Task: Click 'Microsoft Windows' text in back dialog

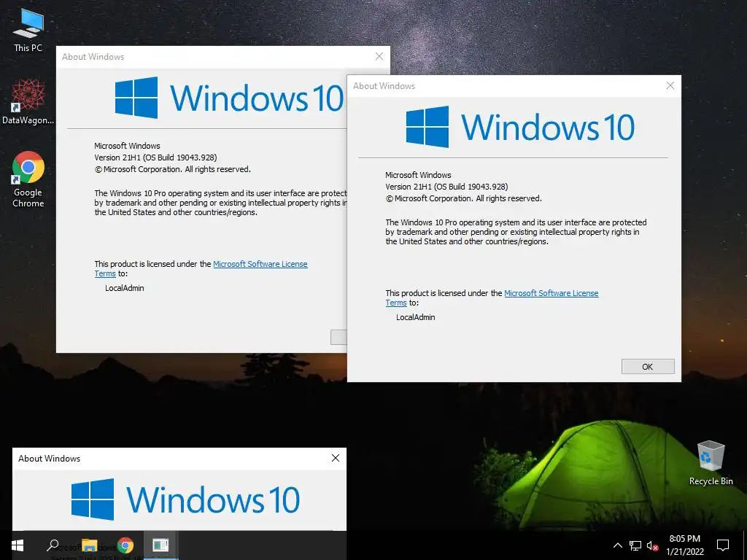Action: coord(127,146)
